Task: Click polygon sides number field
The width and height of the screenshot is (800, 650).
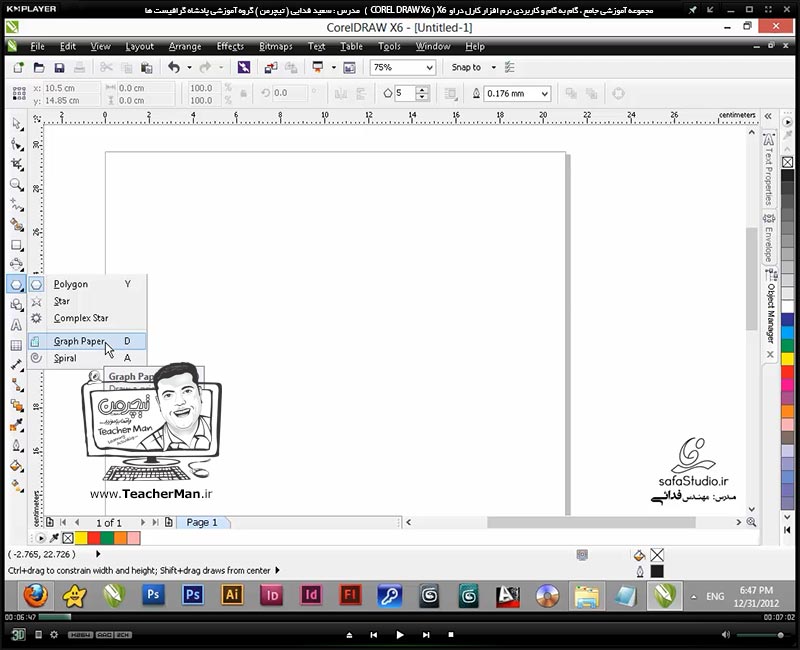Action: pos(404,93)
